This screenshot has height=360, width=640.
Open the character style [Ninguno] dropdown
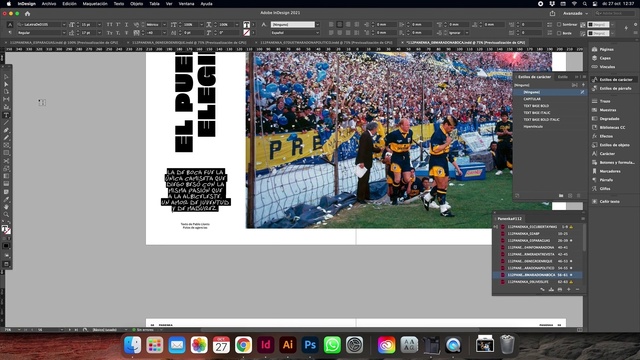tap(317, 24)
